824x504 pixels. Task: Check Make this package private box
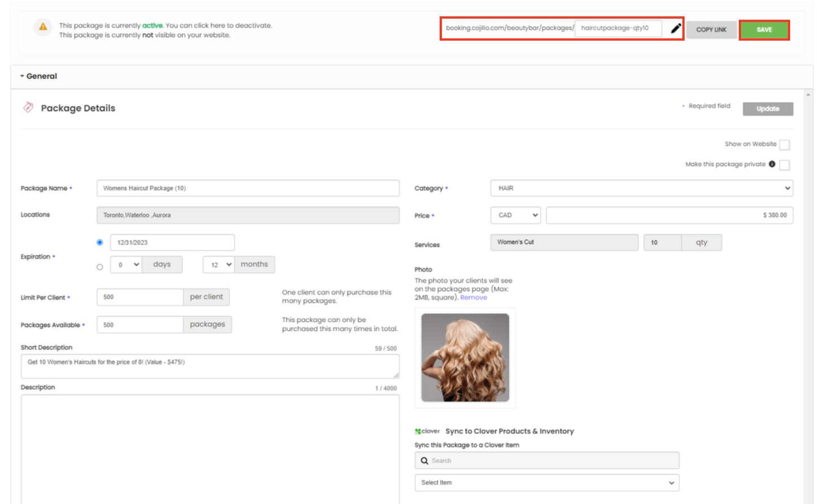784,165
